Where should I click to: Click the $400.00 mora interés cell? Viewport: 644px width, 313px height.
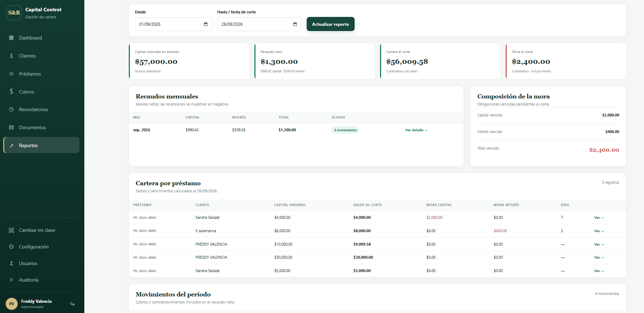tap(500, 231)
